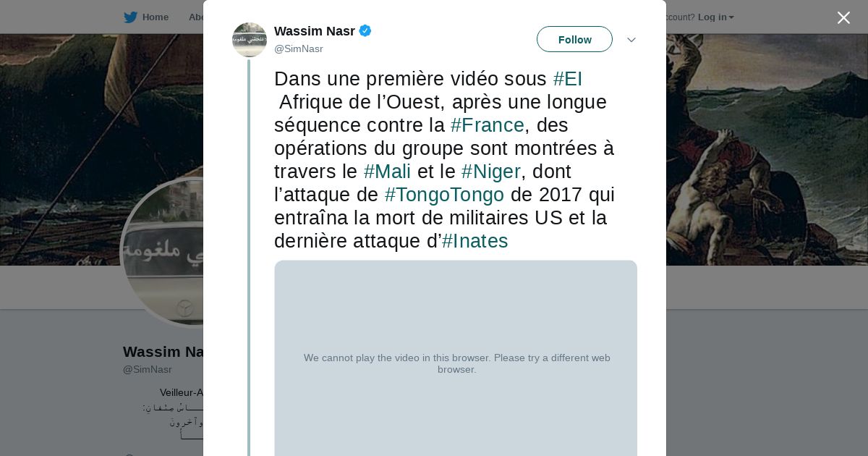Follow Wassim Nasr
The image size is (868, 456).
point(574,39)
